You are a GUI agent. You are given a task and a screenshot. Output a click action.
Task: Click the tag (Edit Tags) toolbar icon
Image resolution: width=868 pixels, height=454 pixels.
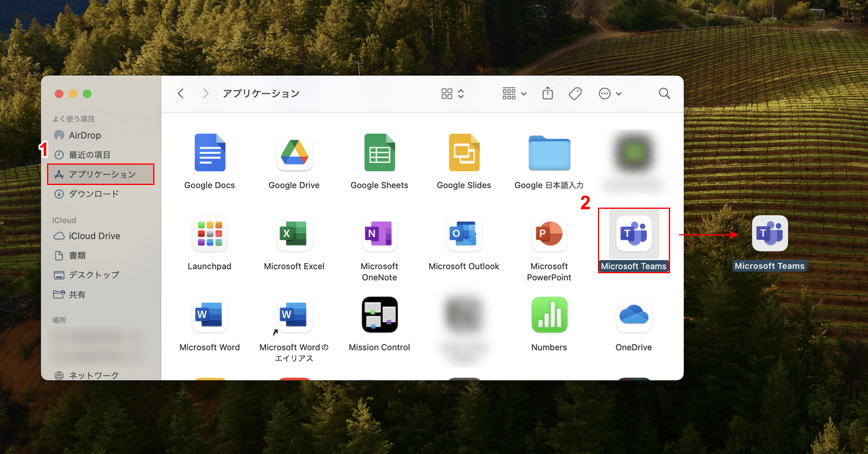(x=575, y=94)
